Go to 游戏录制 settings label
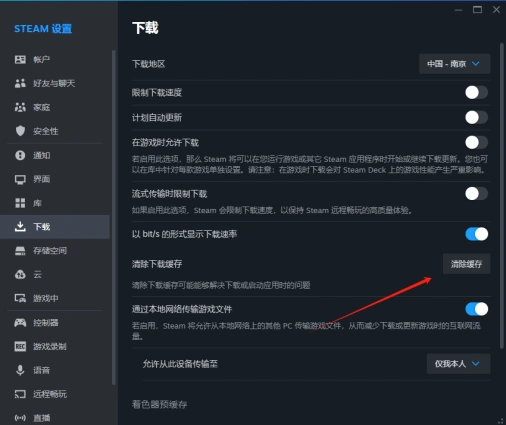The image size is (506, 425). 50,346
